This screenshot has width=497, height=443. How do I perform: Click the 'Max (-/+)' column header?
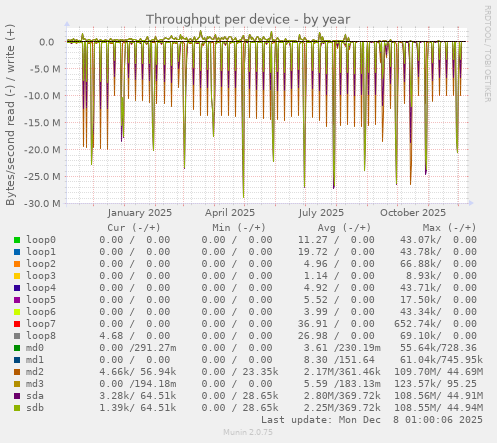click(x=449, y=228)
